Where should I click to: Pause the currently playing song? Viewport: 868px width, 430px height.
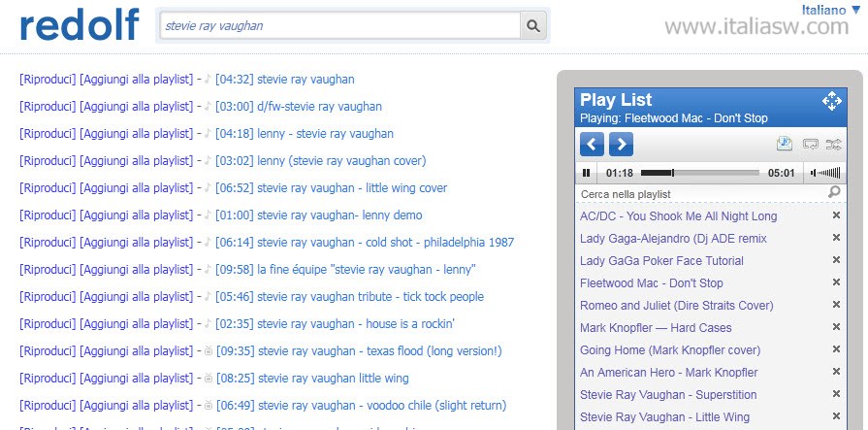tap(586, 173)
